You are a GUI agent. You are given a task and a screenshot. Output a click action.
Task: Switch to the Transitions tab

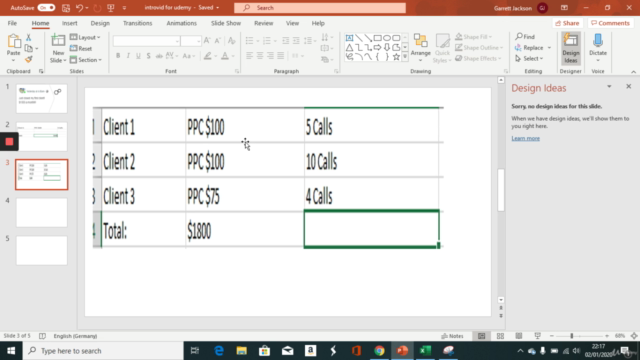tap(138, 23)
